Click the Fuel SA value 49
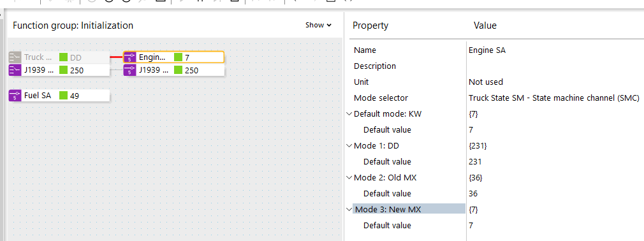Image resolution: width=644 pixels, height=241 pixels. tap(75, 96)
